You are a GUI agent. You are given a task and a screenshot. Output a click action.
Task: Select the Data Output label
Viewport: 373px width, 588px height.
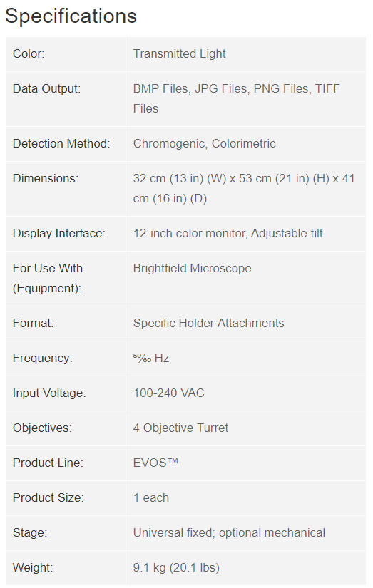point(46,88)
